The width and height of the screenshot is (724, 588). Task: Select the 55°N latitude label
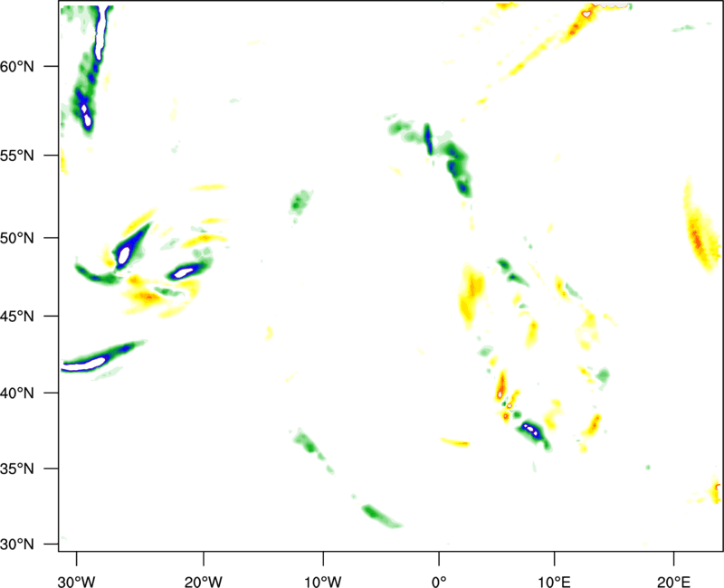(x=17, y=155)
